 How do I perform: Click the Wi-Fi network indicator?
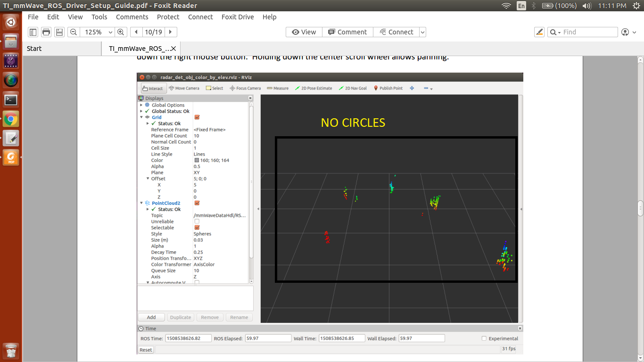pos(506,6)
